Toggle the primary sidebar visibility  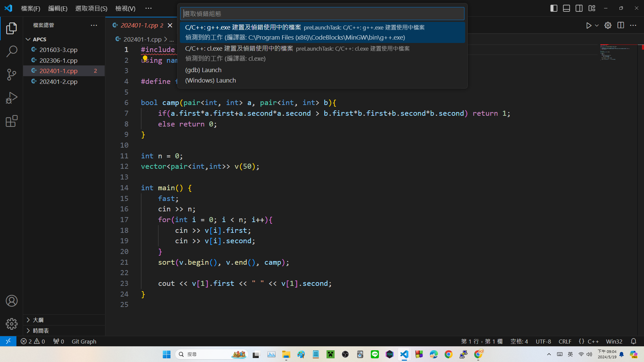click(554, 8)
